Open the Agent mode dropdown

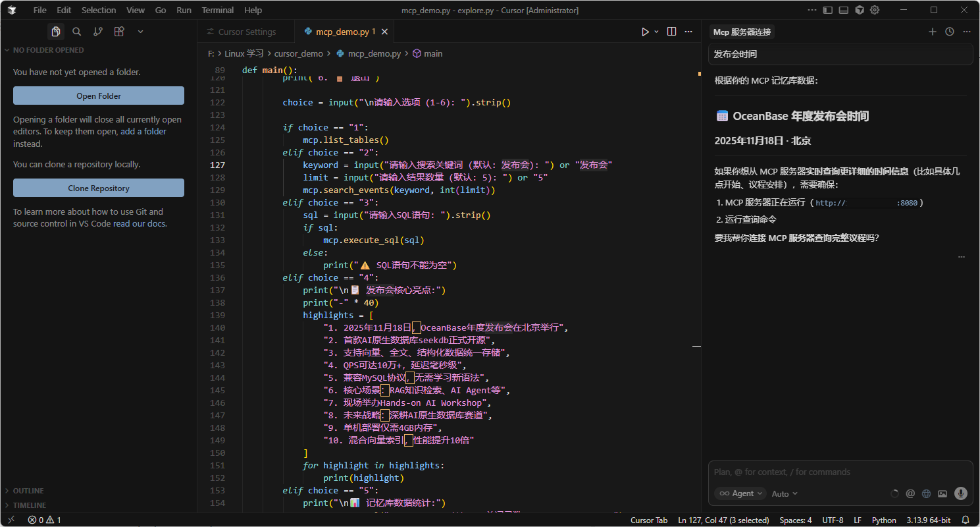[x=740, y=493]
